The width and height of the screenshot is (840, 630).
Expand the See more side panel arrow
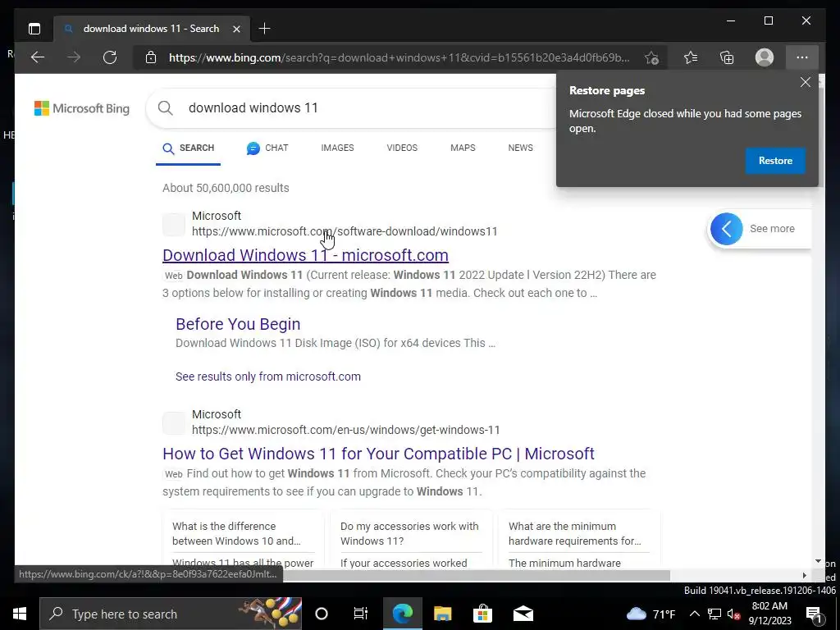[x=727, y=229]
